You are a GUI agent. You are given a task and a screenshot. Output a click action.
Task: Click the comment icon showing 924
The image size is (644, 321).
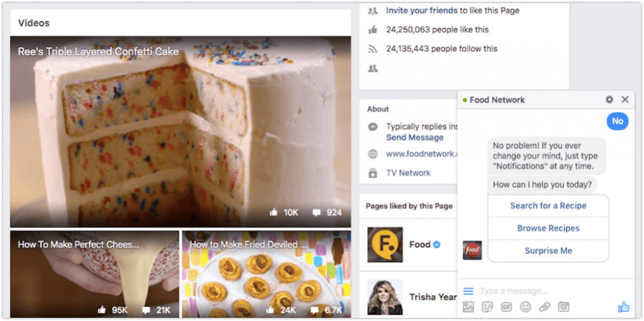[317, 213]
